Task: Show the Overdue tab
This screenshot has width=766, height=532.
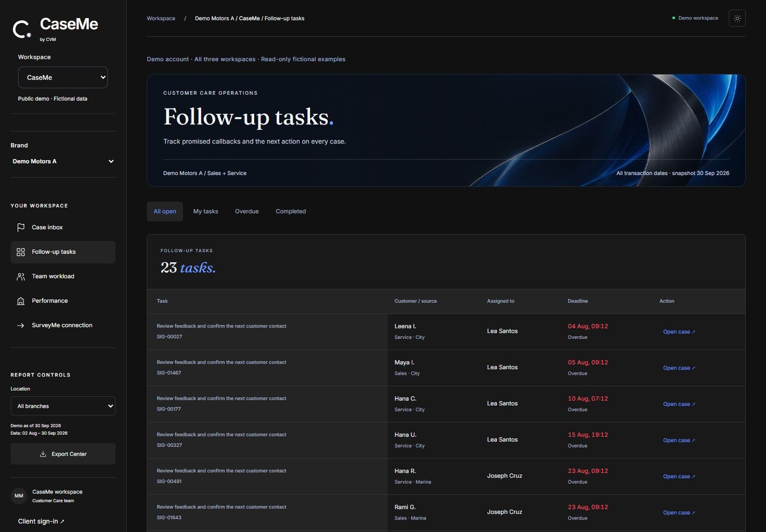Action: tap(247, 211)
